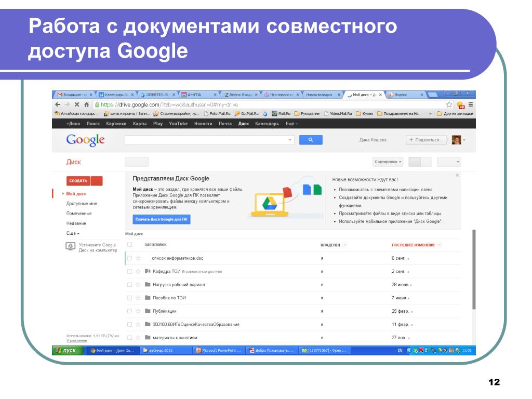The height and width of the screenshot is (399, 532).
Task: Expand the Мой диск tree triangle in sidebar
Action: [x=63, y=194]
